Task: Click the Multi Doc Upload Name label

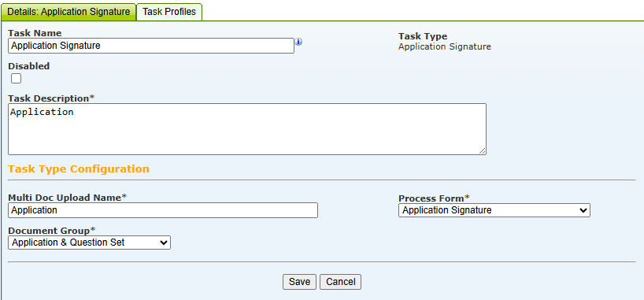Action: click(68, 198)
